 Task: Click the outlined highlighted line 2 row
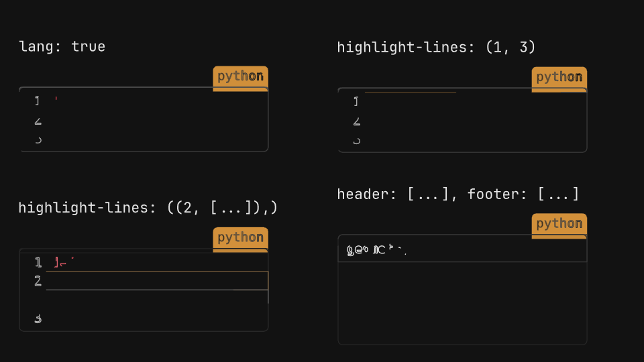click(x=157, y=281)
